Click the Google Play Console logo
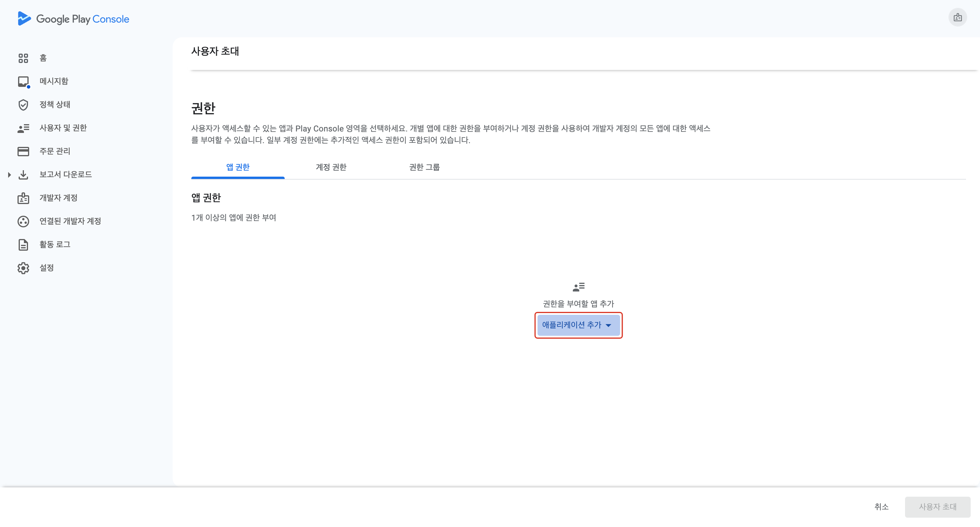 coord(73,19)
